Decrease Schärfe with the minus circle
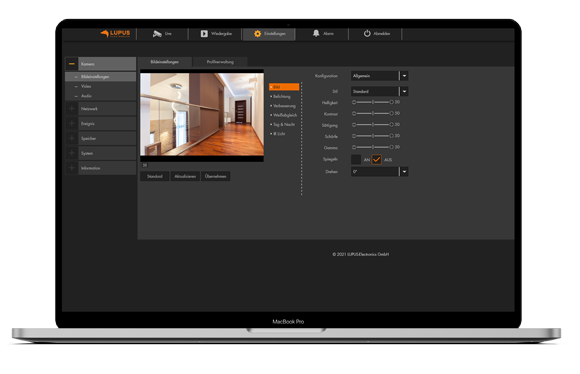580x374 pixels. click(354, 136)
